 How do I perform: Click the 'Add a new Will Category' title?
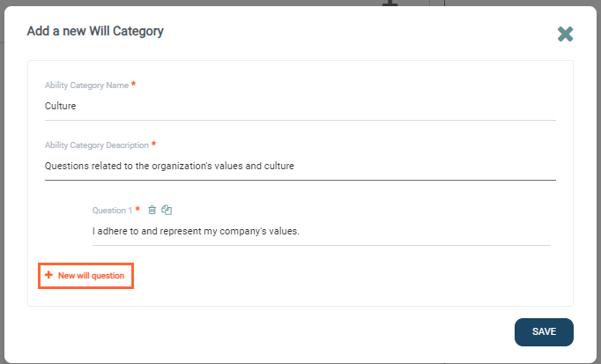click(95, 32)
